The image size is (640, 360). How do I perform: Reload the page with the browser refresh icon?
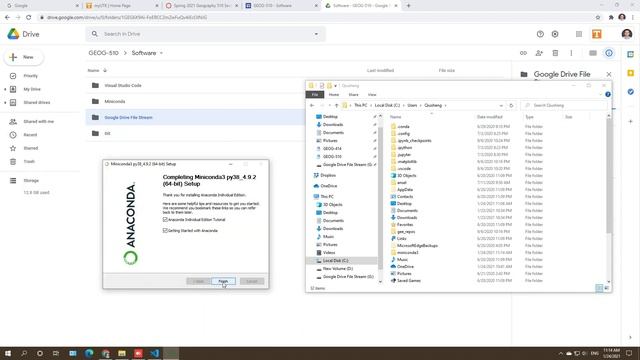pos(29,17)
